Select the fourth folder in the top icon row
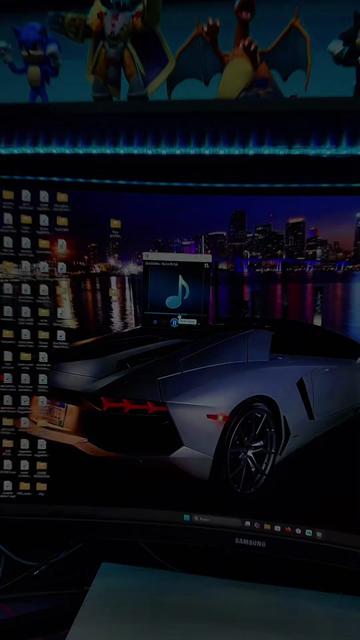 click(x=62, y=198)
